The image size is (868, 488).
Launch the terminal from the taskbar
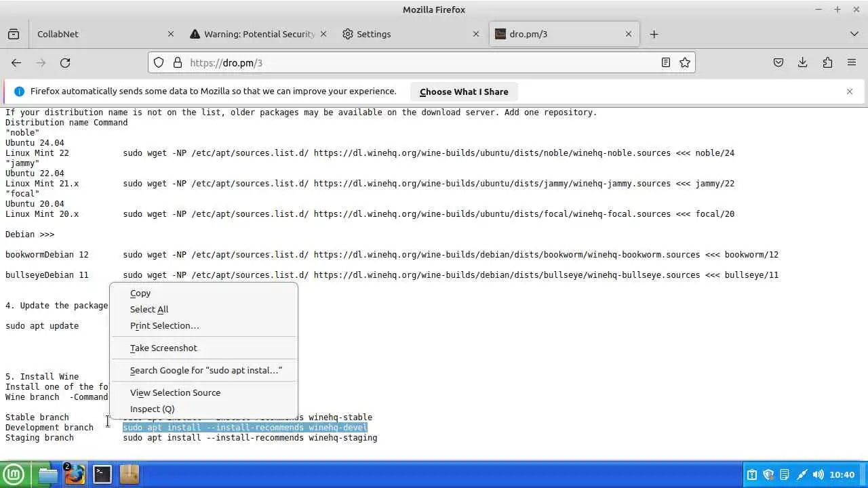click(x=102, y=474)
